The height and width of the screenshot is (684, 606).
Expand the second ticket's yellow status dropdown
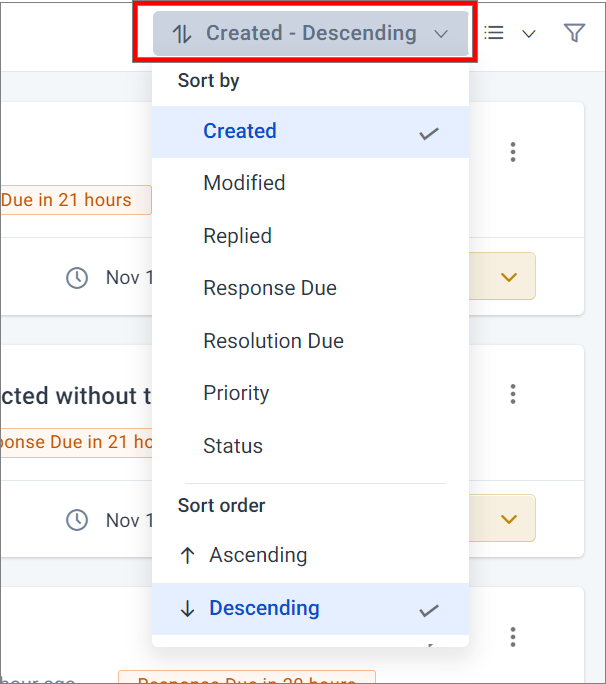[509, 519]
